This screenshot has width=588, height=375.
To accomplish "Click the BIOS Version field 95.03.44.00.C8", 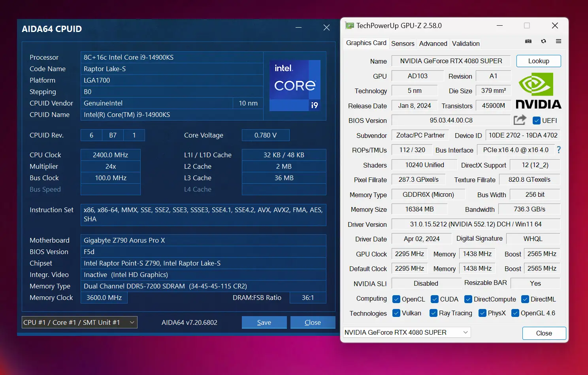I will tap(451, 120).
